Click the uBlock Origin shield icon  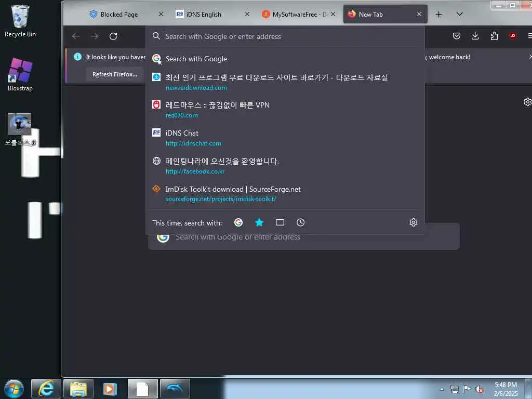[513, 36]
